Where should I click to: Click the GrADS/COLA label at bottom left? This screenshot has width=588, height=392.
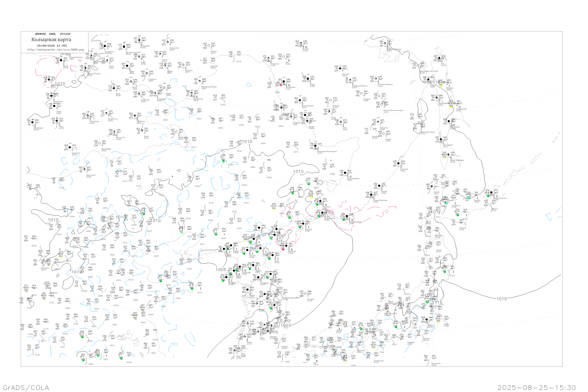click(26, 388)
